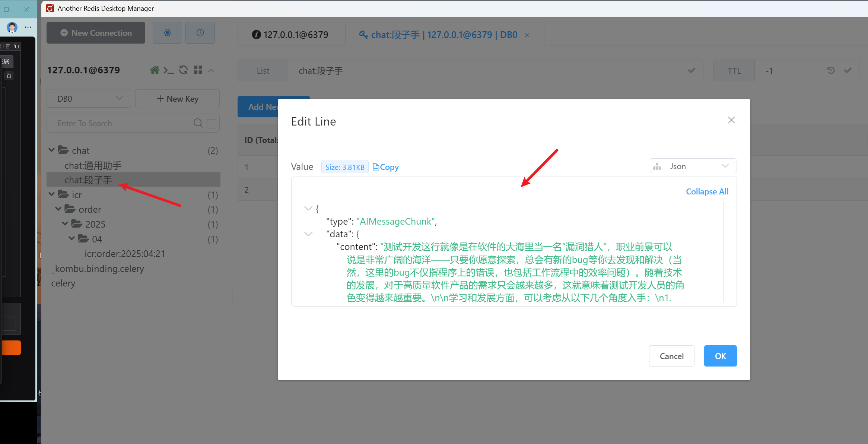Collapse the chat folder in the key tree
This screenshot has width=868, height=444.
click(x=51, y=150)
